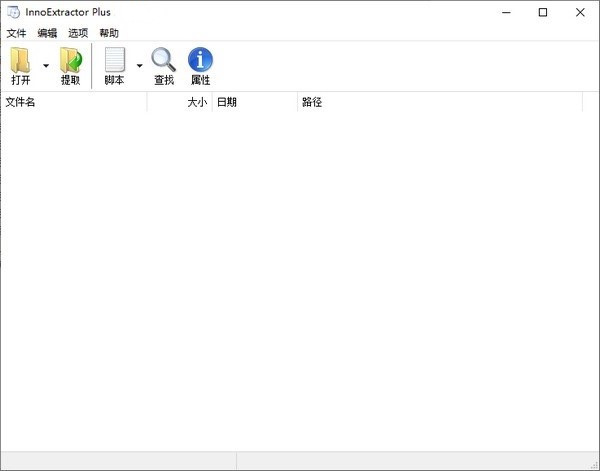The image size is (600, 471).
Task: Maximize the InnoExtractor Plus window
Action: (543, 12)
